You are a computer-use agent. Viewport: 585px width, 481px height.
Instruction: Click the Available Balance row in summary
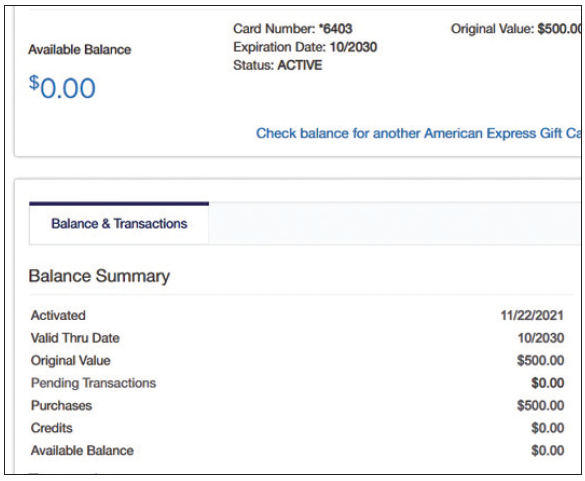(297, 450)
